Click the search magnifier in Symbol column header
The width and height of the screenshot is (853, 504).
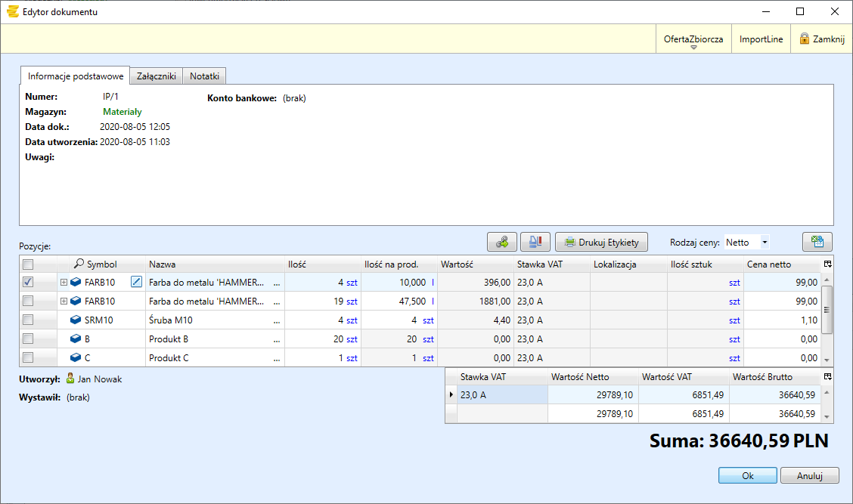[79, 264]
